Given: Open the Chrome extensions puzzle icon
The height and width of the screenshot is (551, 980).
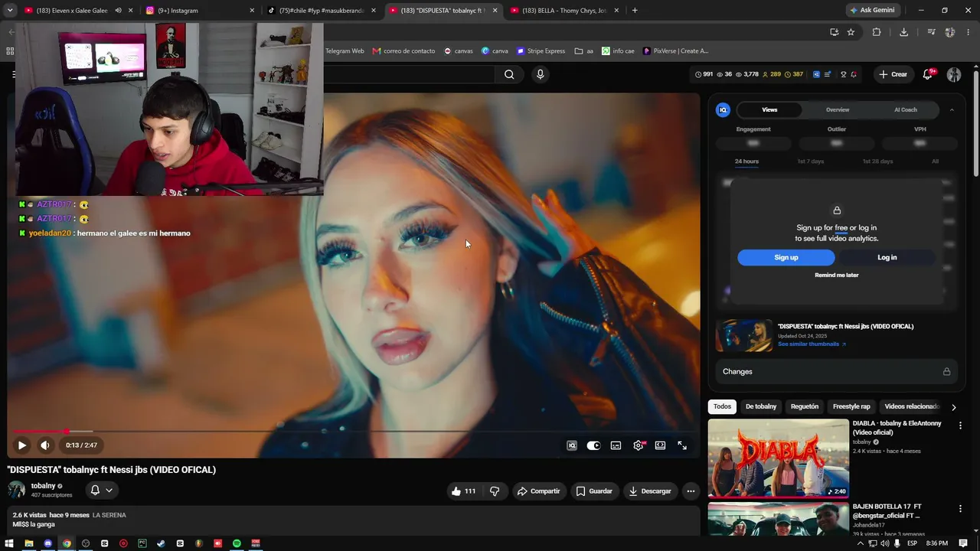Looking at the screenshot, I should 877,32.
